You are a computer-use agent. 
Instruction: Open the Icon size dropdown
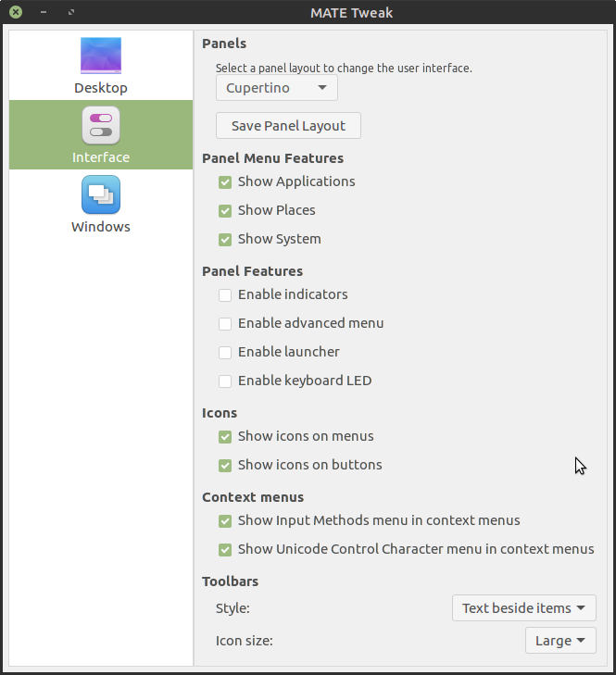[x=559, y=640]
